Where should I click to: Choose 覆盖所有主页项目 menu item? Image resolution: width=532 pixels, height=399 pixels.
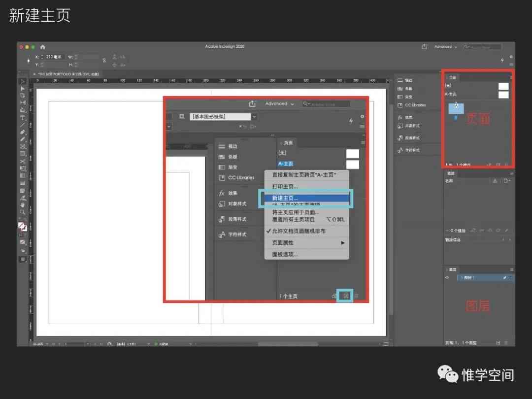coord(306,220)
